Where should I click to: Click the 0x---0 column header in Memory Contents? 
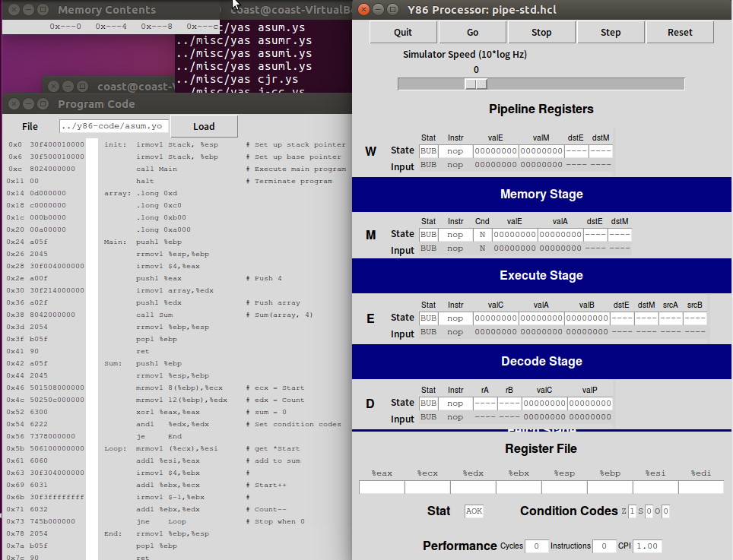click(65, 27)
